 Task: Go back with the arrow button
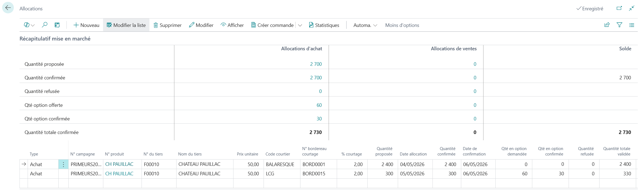[8, 8]
